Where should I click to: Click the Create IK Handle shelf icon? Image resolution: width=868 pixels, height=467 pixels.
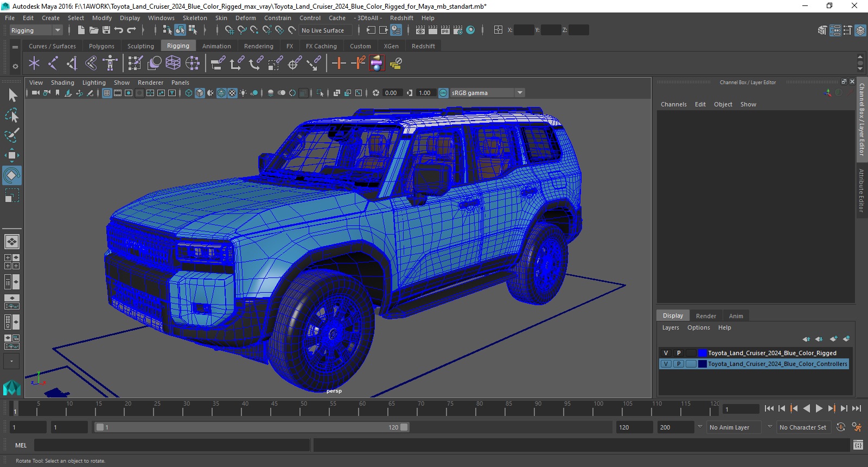click(x=72, y=64)
